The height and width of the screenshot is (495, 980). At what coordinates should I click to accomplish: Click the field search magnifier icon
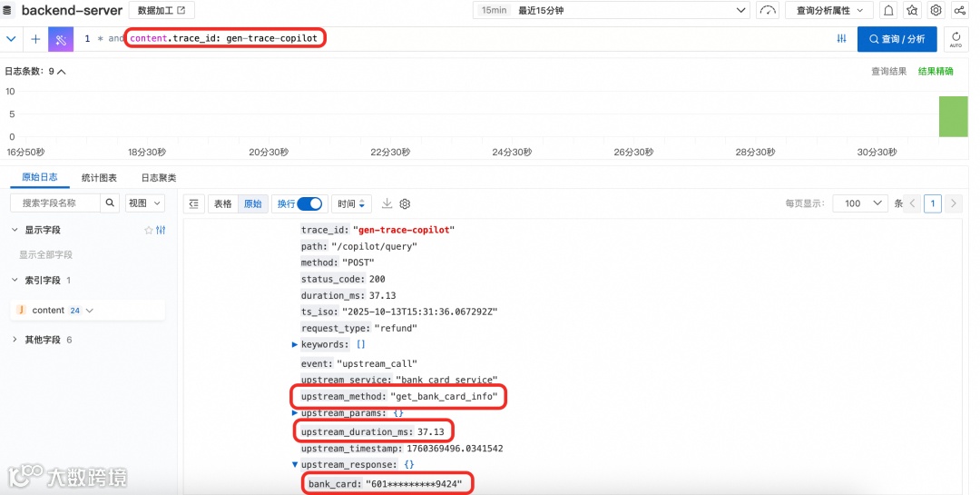(110, 203)
